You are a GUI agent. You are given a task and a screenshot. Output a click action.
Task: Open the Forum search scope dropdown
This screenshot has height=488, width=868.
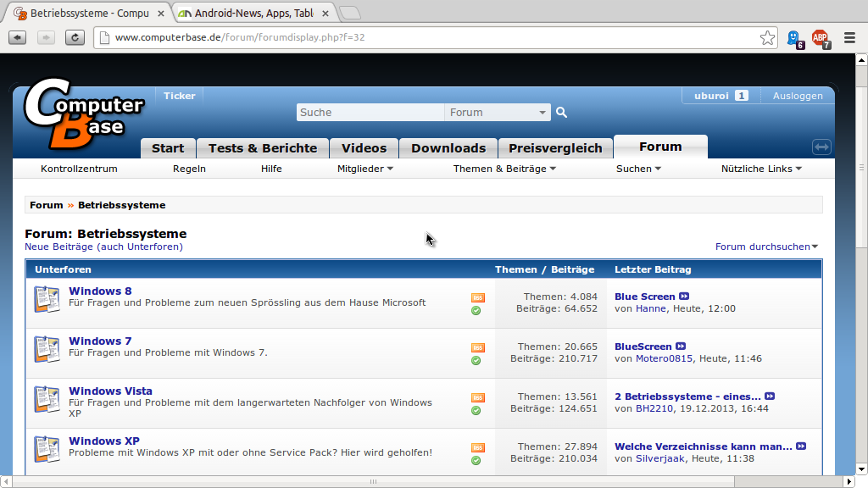[497, 113]
